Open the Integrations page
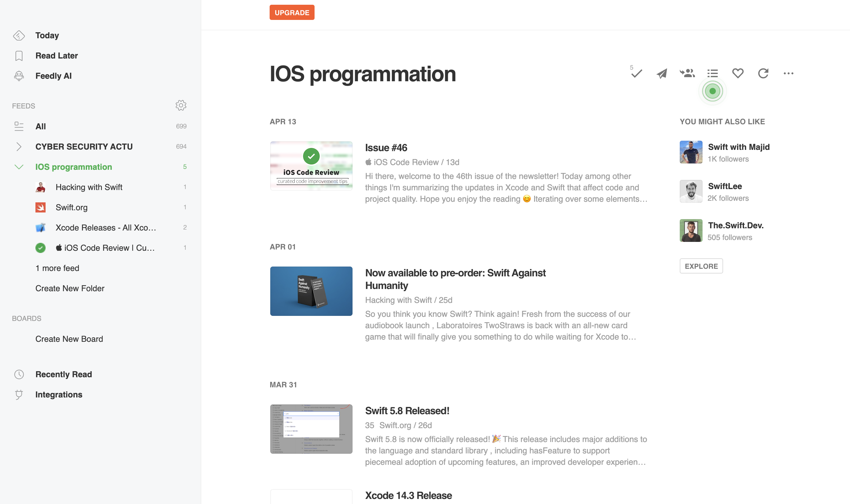The height and width of the screenshot is (504, 850). 59,395
